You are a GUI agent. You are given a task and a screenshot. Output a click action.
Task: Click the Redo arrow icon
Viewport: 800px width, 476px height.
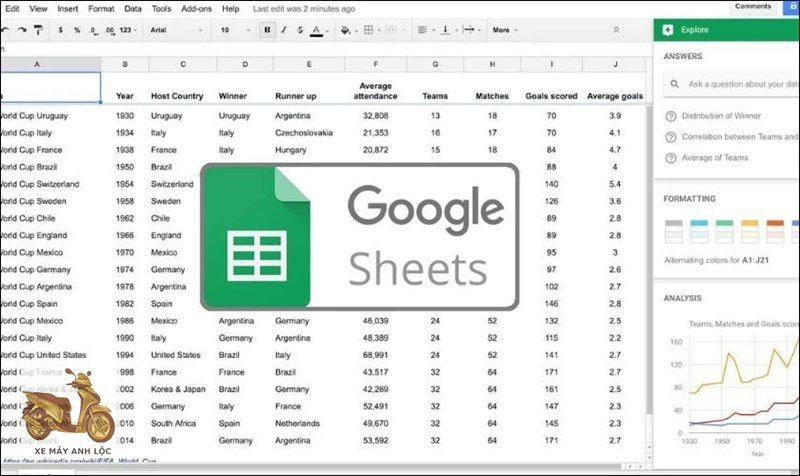[21, 30]
